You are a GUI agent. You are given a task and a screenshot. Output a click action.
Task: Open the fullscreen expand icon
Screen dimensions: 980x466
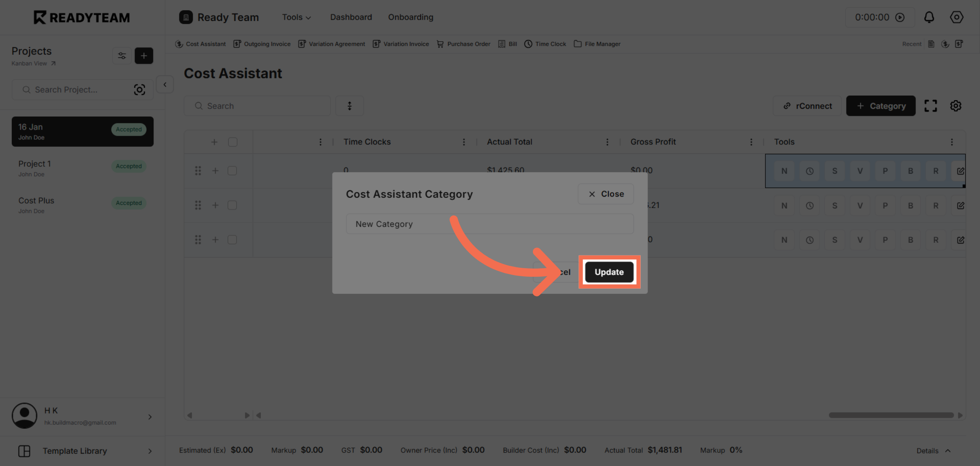coord(931,106)
